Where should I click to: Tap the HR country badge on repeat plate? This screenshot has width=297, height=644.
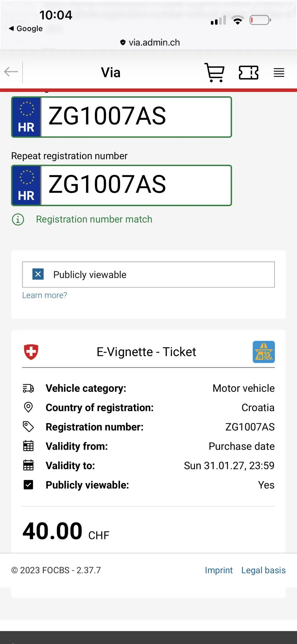pos(26,186)
